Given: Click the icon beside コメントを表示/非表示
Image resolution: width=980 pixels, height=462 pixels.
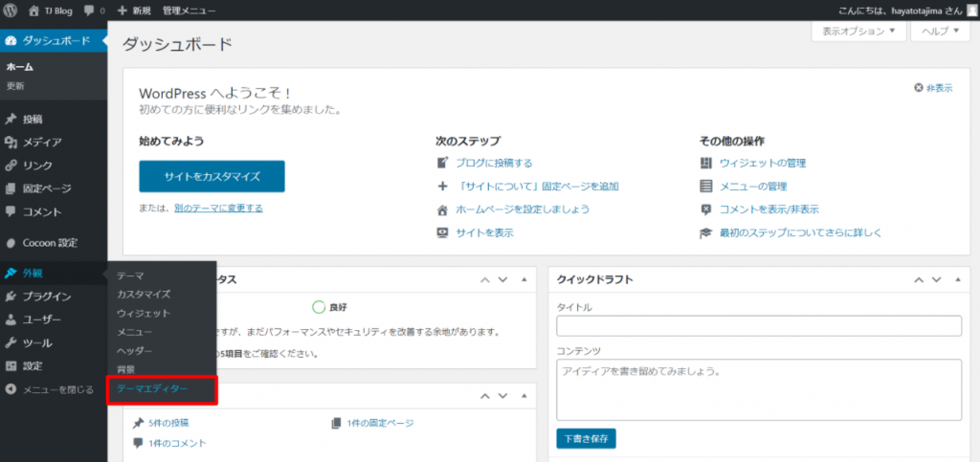Looking at the screenshot, I should point(706,209).
